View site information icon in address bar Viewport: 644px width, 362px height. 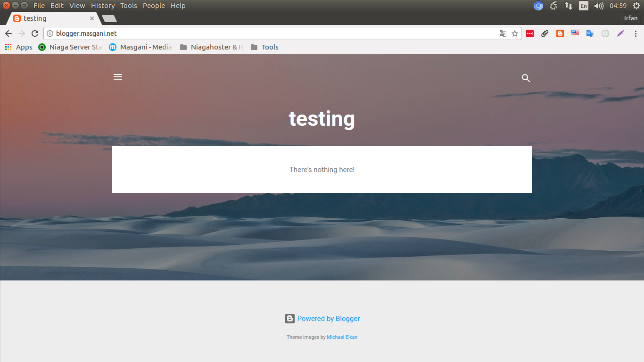(x=50, y=33)
